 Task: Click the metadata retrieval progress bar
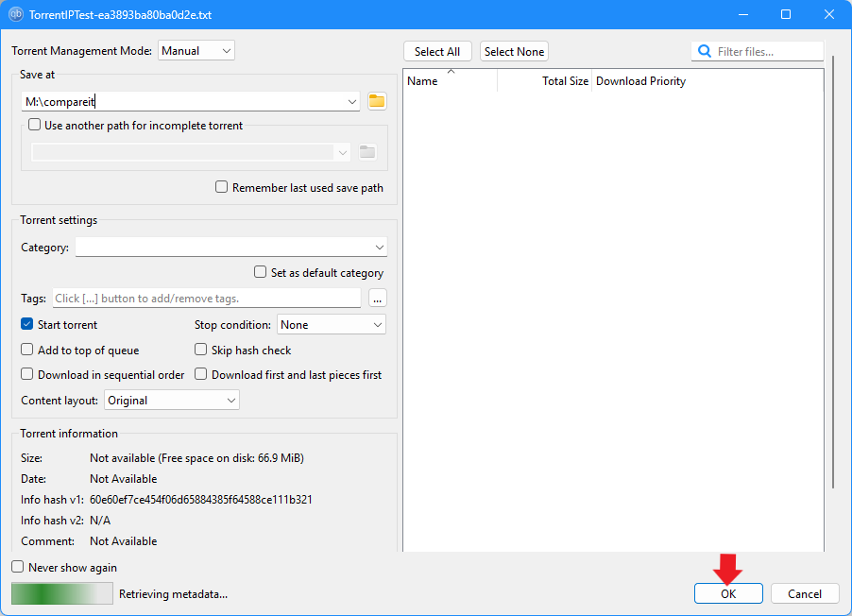coord(61,595)
